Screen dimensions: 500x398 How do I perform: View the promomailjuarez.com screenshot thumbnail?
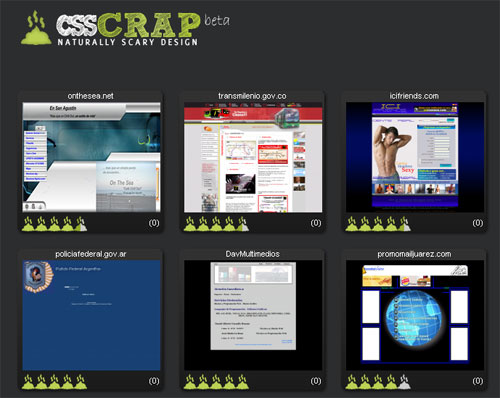[415, 315]
